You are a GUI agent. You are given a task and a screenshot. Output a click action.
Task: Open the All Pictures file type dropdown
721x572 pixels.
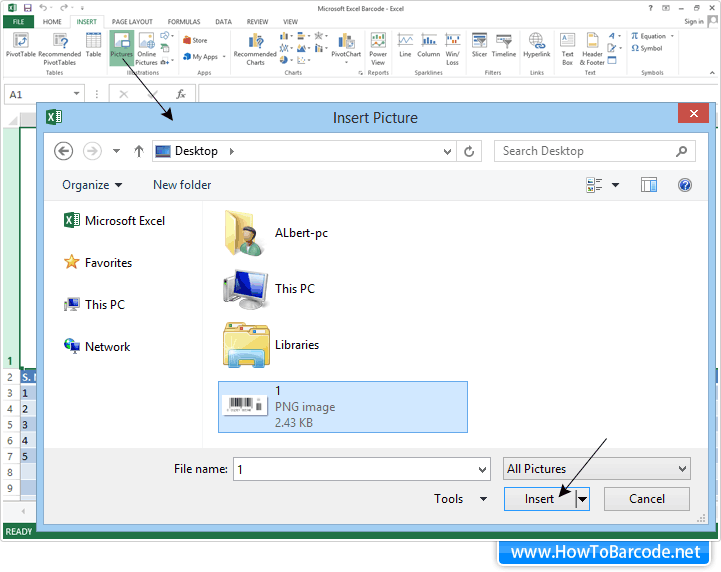click(596, 469)
